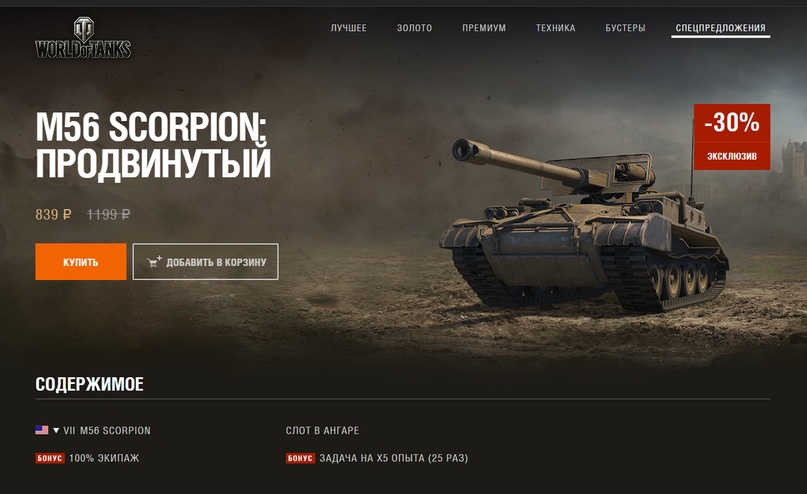
Task: Expand the triangle arrow before VII M56 Scorpion
Action: (56, 430)
